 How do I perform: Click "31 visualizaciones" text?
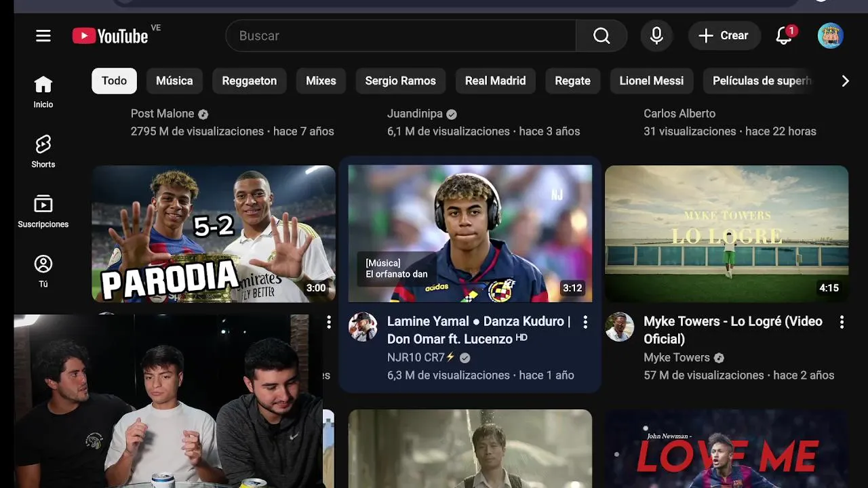688,131
